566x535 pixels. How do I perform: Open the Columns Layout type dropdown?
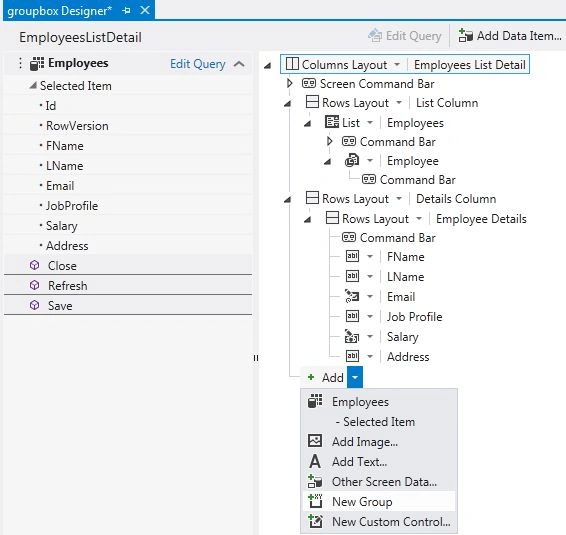(397, 65)
